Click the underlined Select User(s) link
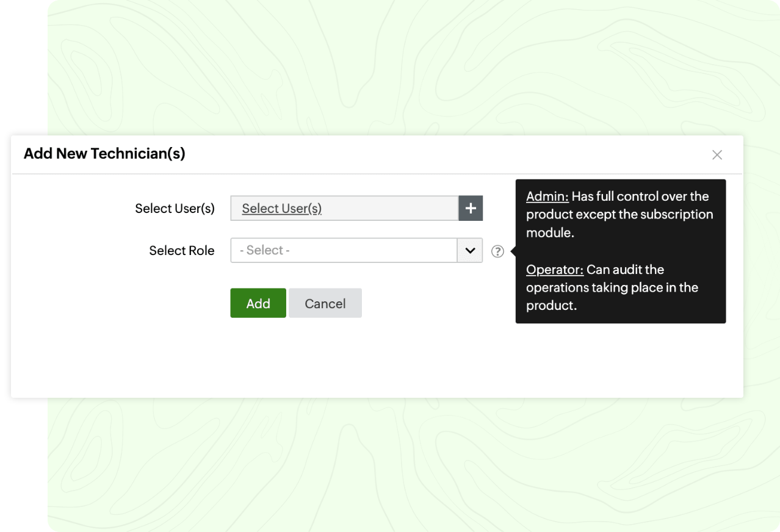 point(281,209)
